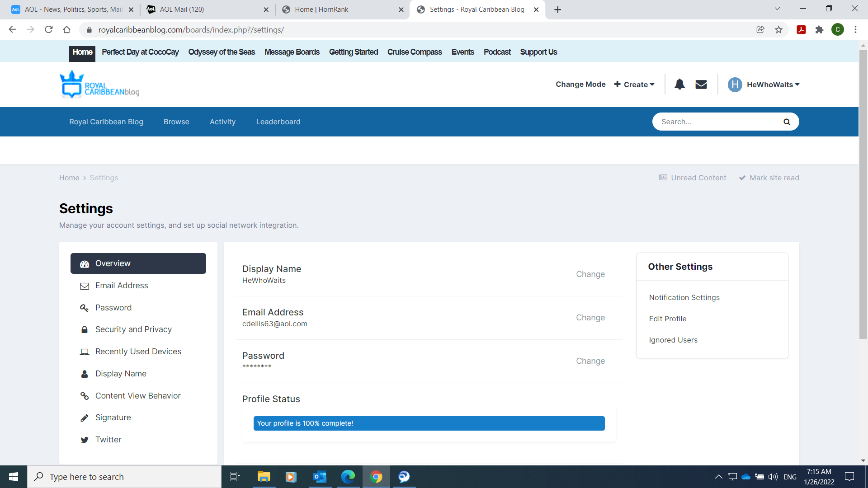868x488 pixels.
Task: Open the Chrome extensions puzzle icon
Action: pyautogui.click(x=819, y=30)
